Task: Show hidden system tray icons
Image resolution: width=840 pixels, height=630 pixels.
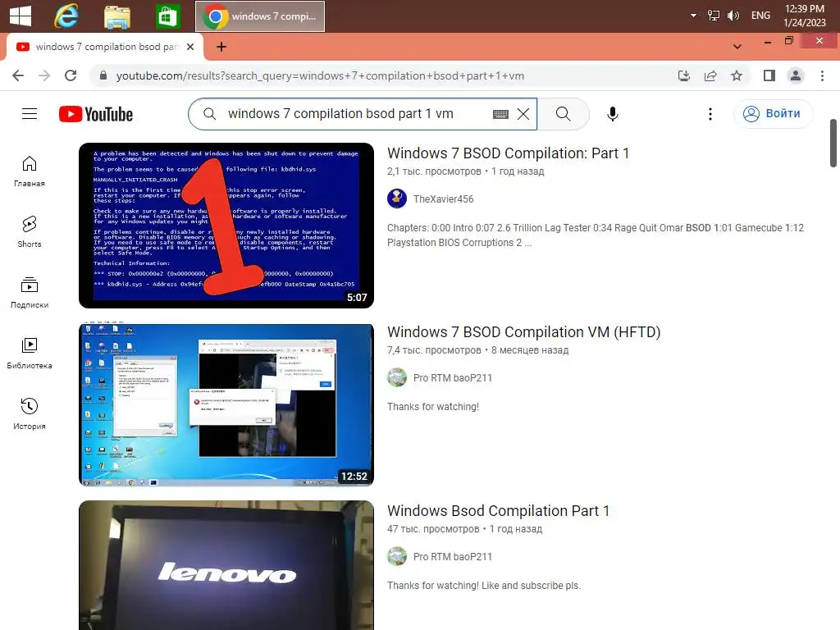Action: coord(693,16)
